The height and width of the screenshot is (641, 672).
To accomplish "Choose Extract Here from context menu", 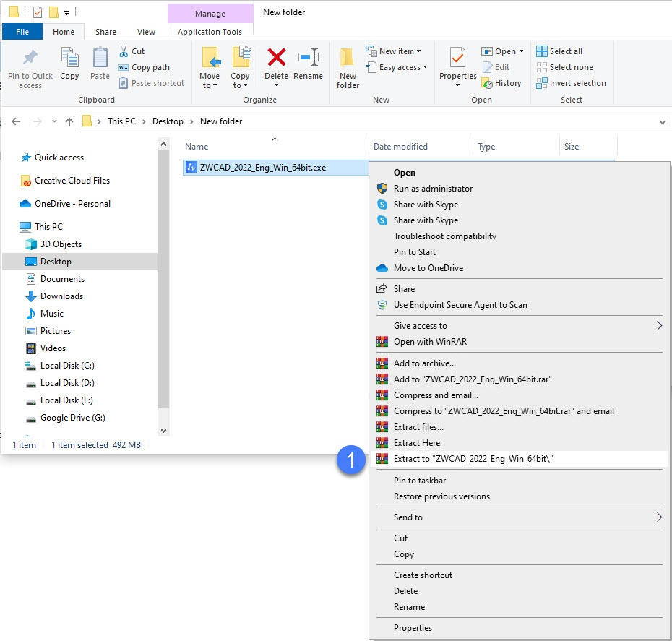I will (520, 443).
